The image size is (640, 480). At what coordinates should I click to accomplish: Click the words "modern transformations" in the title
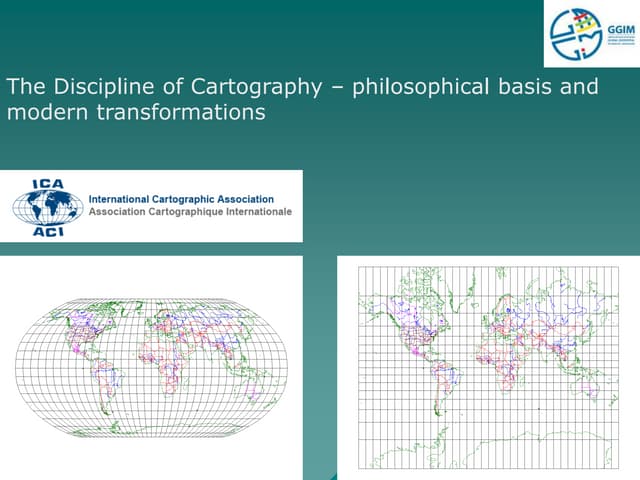click(136, 112)
